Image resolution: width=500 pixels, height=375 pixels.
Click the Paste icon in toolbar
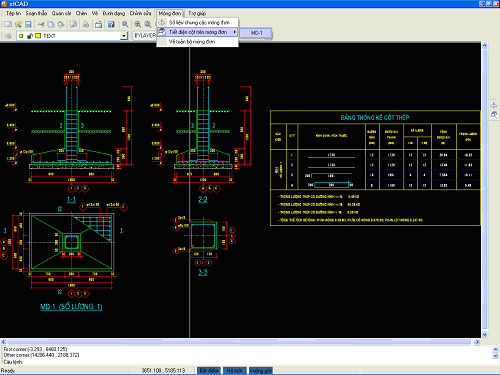coord(61,24)
